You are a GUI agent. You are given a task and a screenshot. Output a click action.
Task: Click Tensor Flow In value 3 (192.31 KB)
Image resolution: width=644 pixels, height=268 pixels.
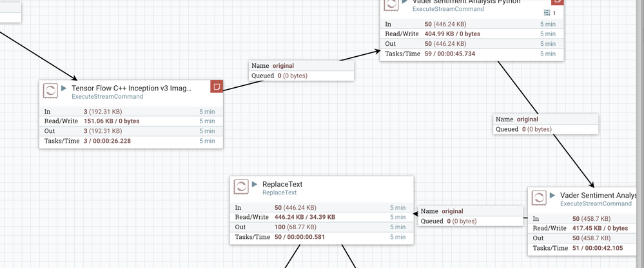tap(102, 112)
